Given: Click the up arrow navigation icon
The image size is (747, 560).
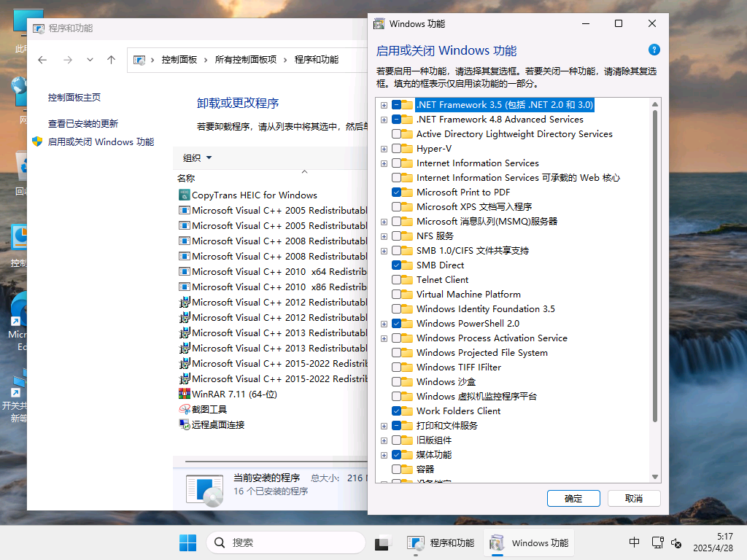Looking at the screenshot, I should [x=111, y=60].
